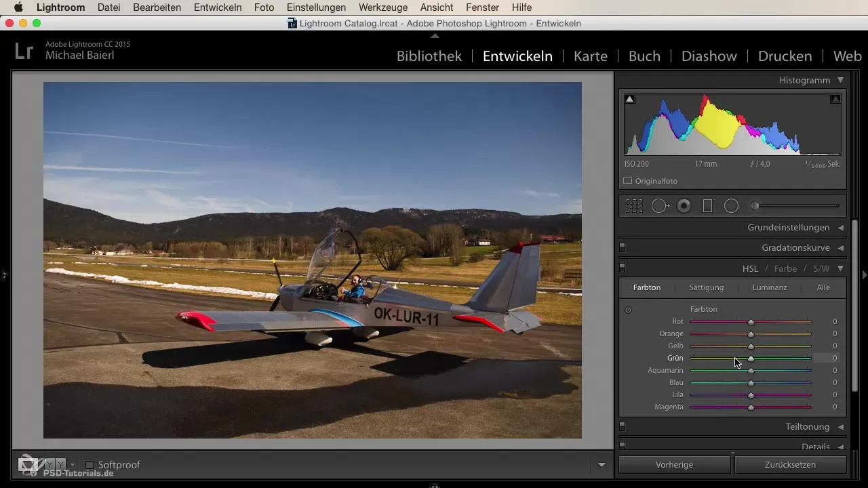The image size is (868, 488).
Task: Click the Grün hue value field
Action: [827, 358]
